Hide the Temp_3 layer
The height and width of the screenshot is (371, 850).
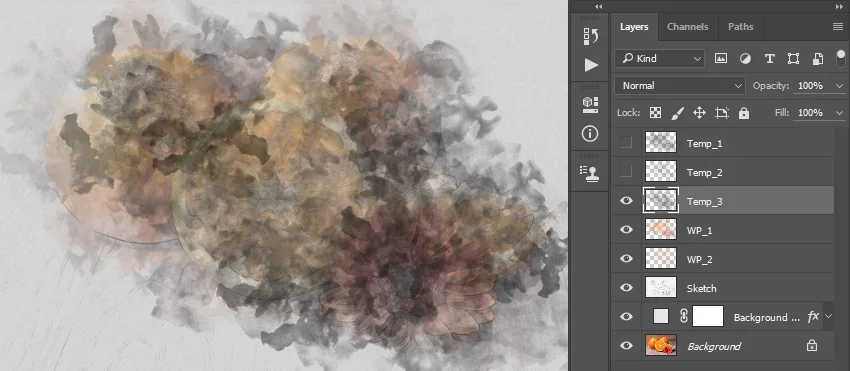point(626,201)
